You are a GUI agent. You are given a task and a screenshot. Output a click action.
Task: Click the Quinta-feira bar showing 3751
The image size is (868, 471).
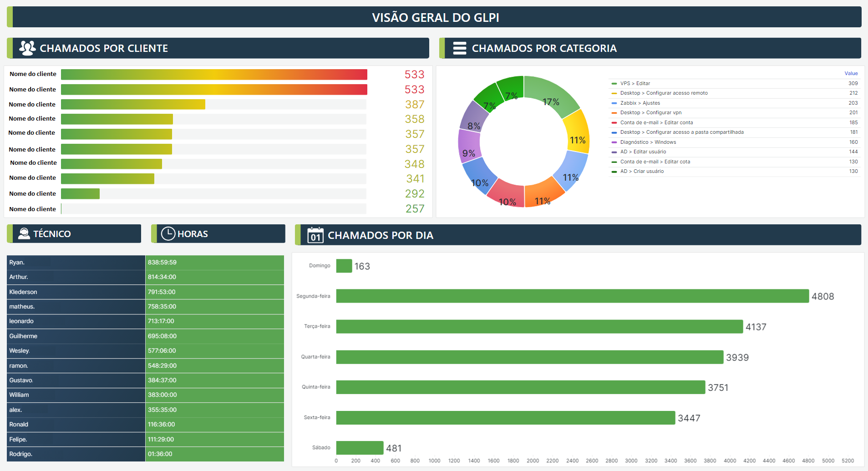tap(521, 387)
